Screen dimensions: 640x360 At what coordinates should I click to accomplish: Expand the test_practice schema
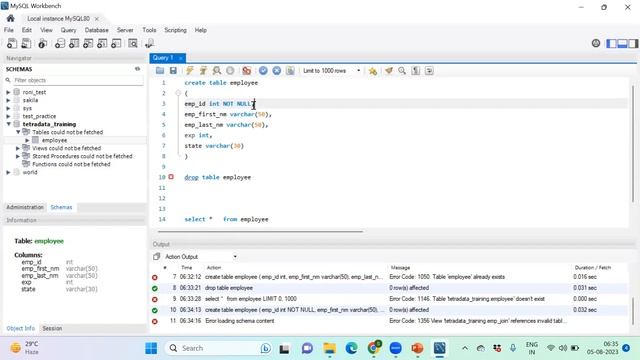click(8, 116)
